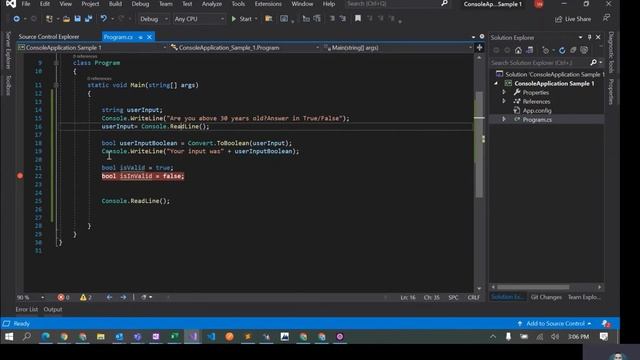This screenshot has height=360, width=640.
Task: Click the Open File folder icon
Action: point(67,19)
